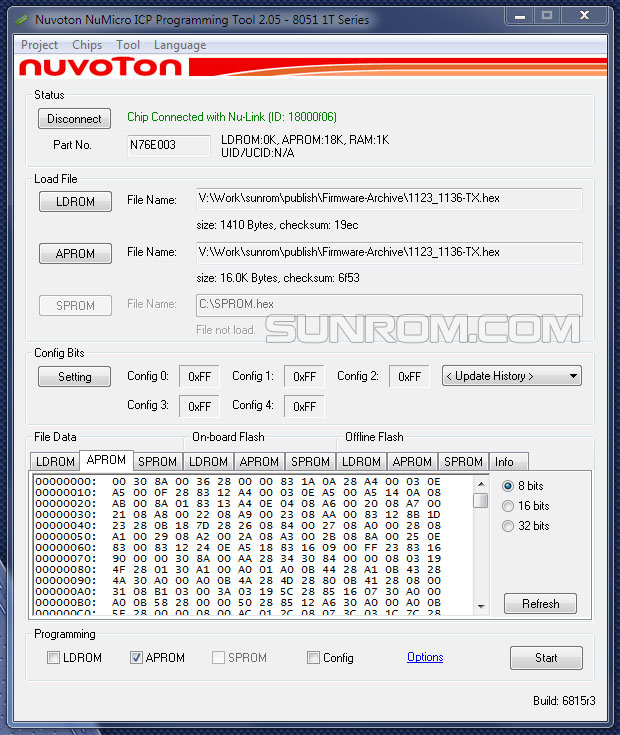The height and width of the screenshot is (735, 620).
Task: Click the Build: 6815r3 version text
Action: (564, 701)
